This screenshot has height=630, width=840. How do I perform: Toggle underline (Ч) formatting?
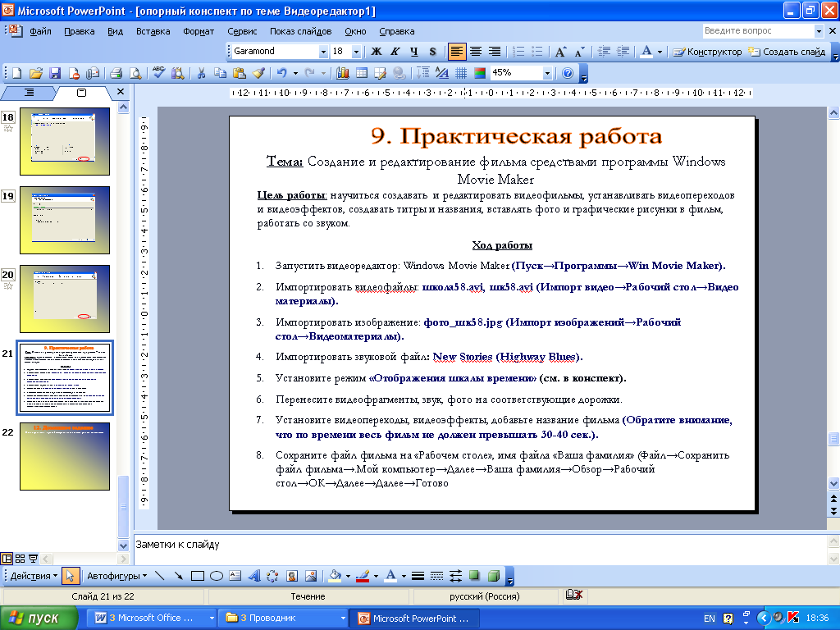(x=414, y=52)
